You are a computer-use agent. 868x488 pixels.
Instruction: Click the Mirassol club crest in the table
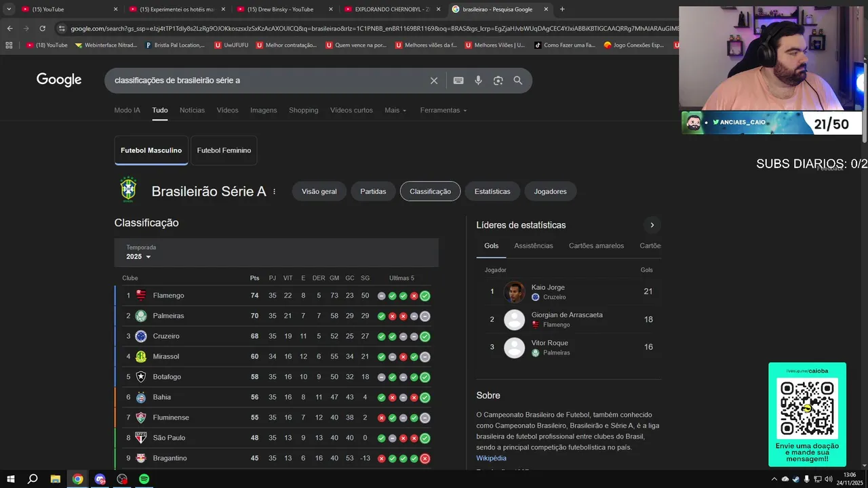tap(141, 357)
